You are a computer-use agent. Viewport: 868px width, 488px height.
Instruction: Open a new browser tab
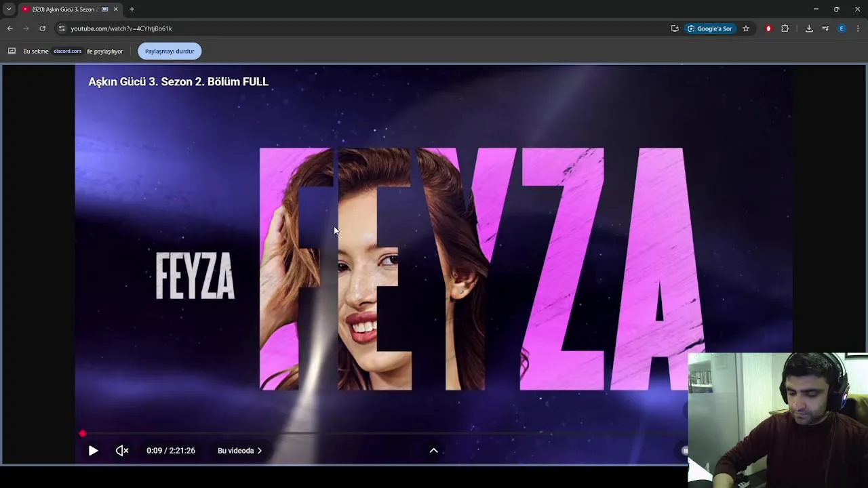pyautogui.click(x=132, y=9)
